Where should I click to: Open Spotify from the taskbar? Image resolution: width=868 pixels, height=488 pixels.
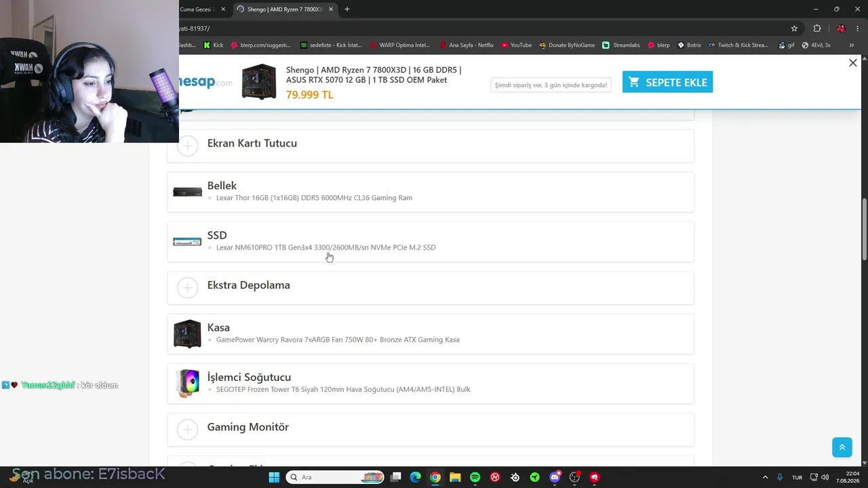coord(475,477)
